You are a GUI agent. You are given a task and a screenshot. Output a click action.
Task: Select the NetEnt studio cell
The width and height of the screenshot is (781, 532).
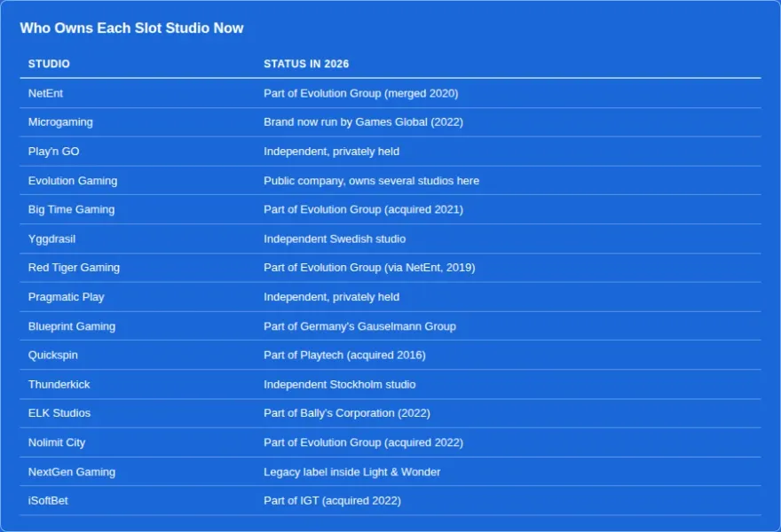pyautogui.click(x=45, y=93)
